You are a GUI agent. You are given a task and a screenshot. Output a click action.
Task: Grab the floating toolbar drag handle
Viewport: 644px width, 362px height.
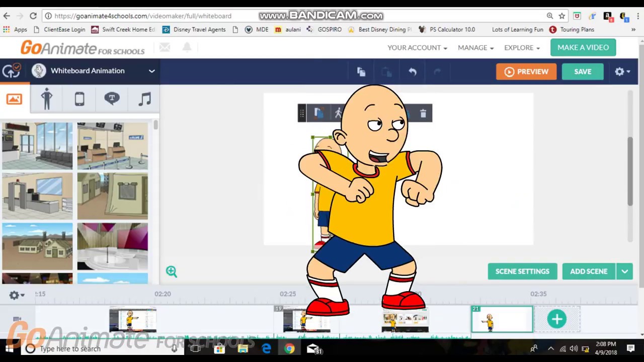[302, 114]
